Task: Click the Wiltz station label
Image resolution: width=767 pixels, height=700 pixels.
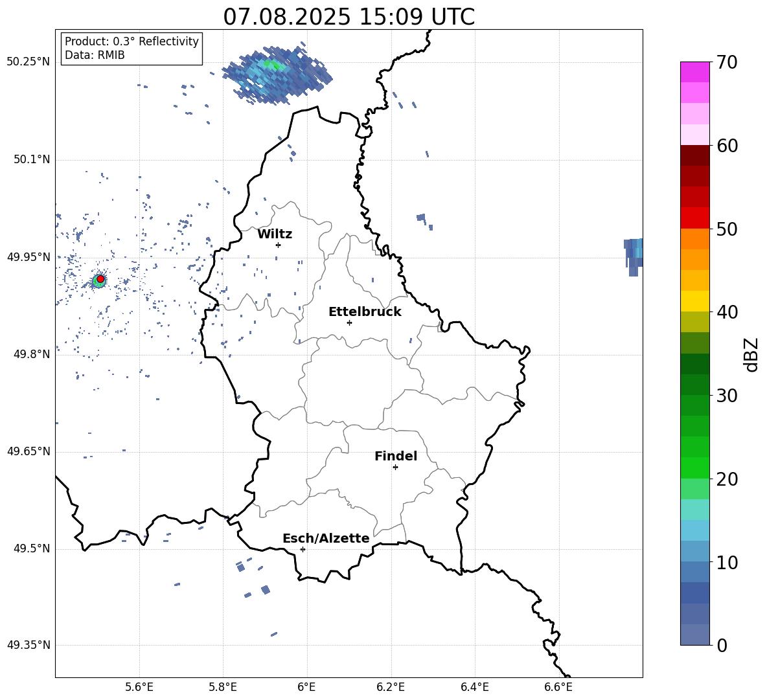Action: [x=275, y=234]
